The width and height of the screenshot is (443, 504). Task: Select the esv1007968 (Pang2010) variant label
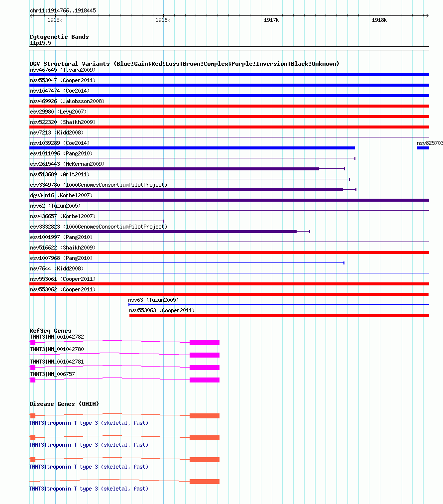point(61,258)
